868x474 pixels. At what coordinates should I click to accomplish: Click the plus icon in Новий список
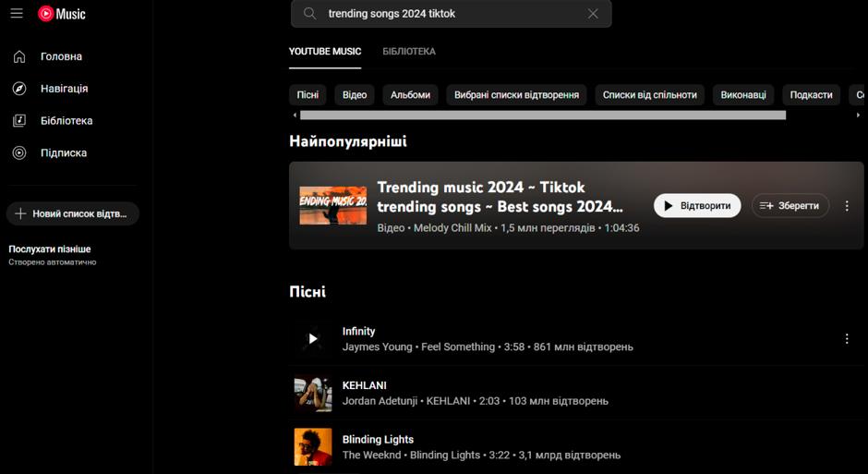pos(20,213)
